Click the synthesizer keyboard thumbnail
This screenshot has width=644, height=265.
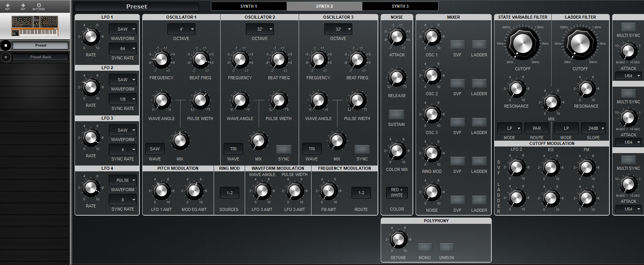click(35, 26)
